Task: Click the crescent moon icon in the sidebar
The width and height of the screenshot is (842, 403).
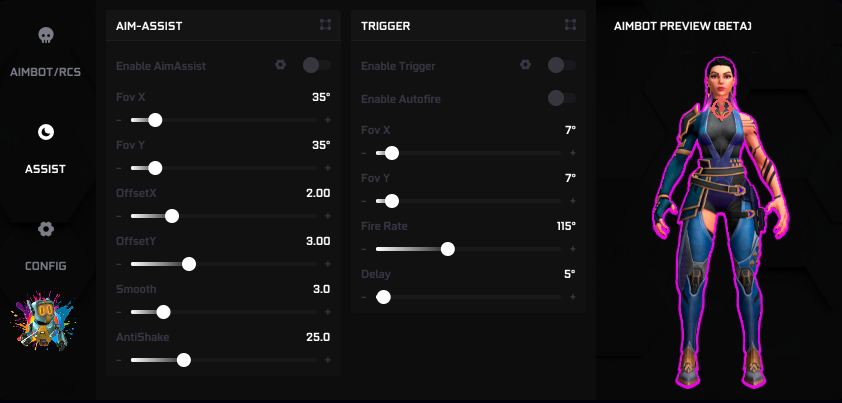Action: click(45, 132)
